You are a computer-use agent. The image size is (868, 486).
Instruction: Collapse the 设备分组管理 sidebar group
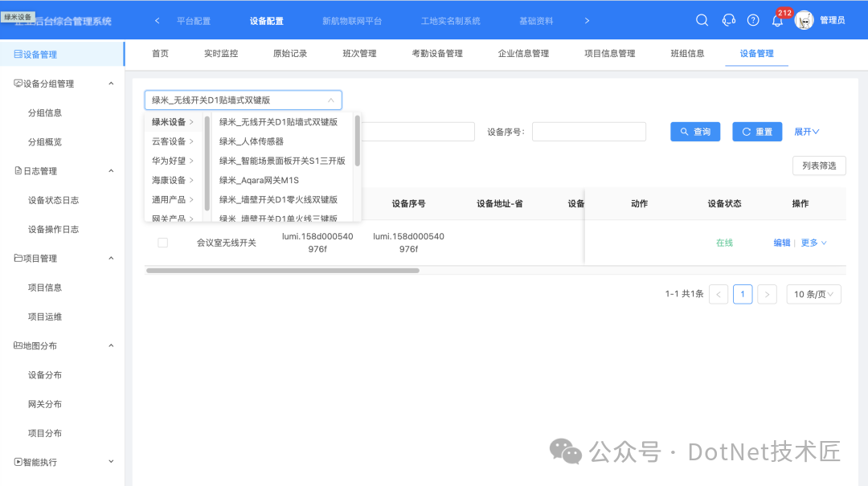coord(111,84)
